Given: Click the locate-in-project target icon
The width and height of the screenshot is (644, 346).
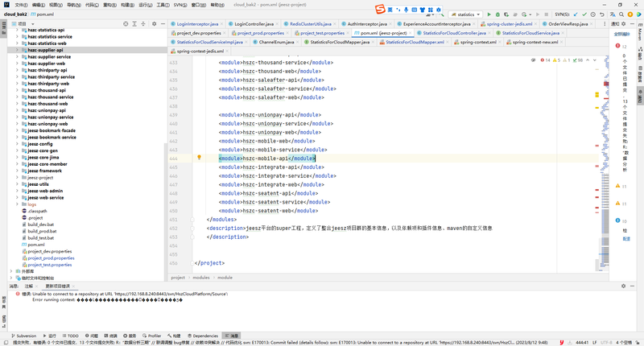Looking at the screenshot, I should 126,24.
